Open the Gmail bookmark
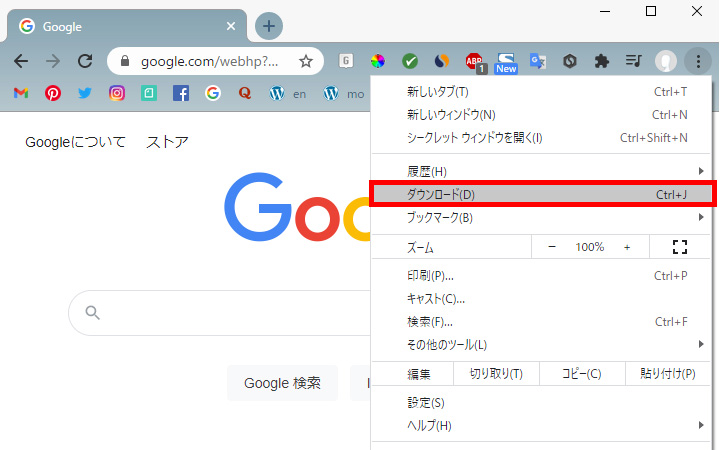720x450 pixels. (x=21, y=94)
